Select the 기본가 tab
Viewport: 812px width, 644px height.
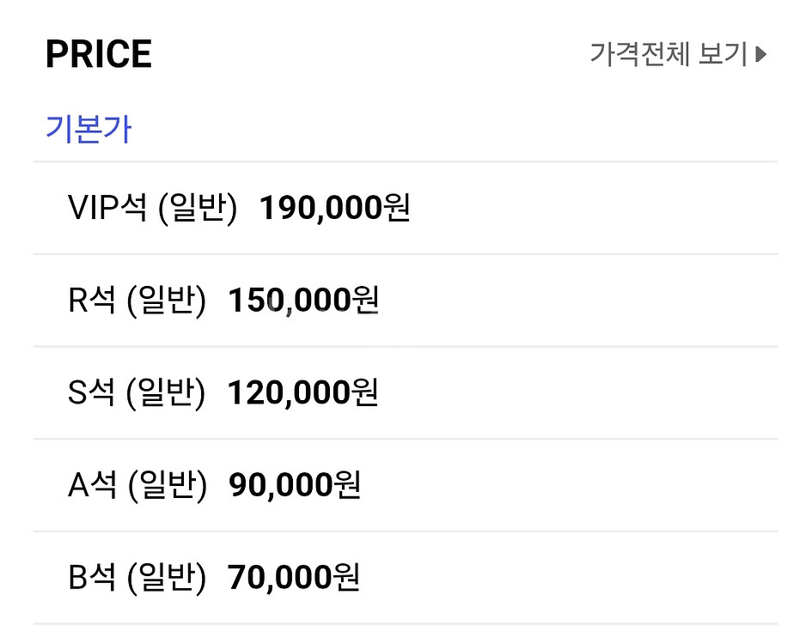pyautogui.click(x=89, y=129)
